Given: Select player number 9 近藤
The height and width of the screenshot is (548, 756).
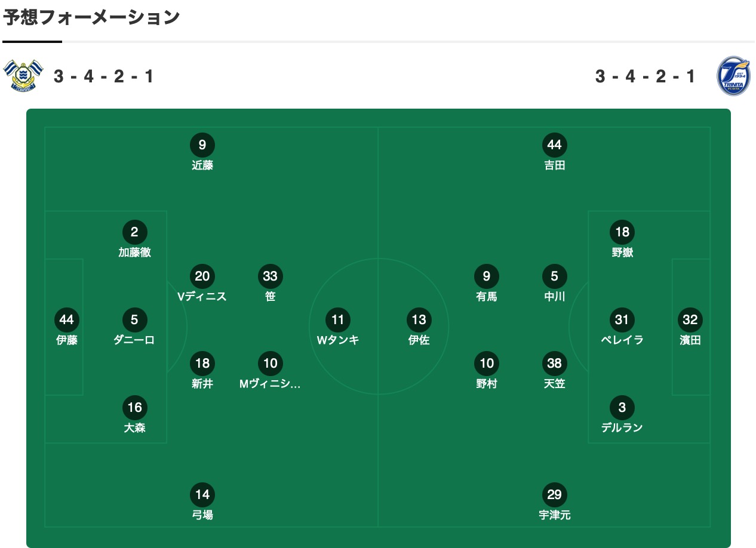Looking at the screenshot, I should pos(202,153).
